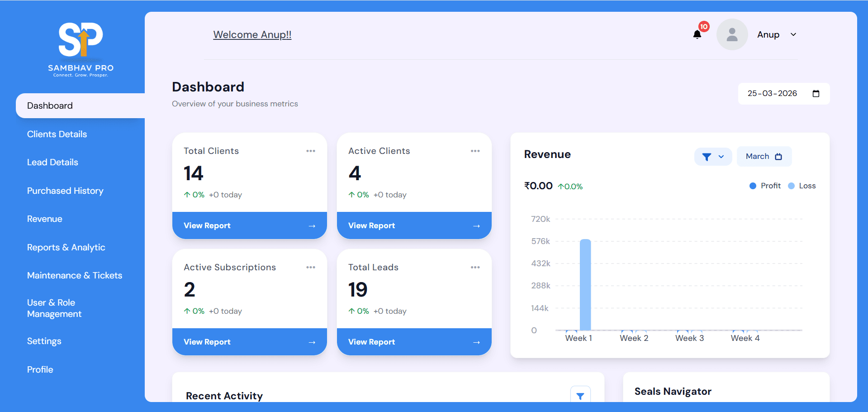The image size is (868, 412).
Task: Click the calendar icon next to March
Action: pos(778,156)
